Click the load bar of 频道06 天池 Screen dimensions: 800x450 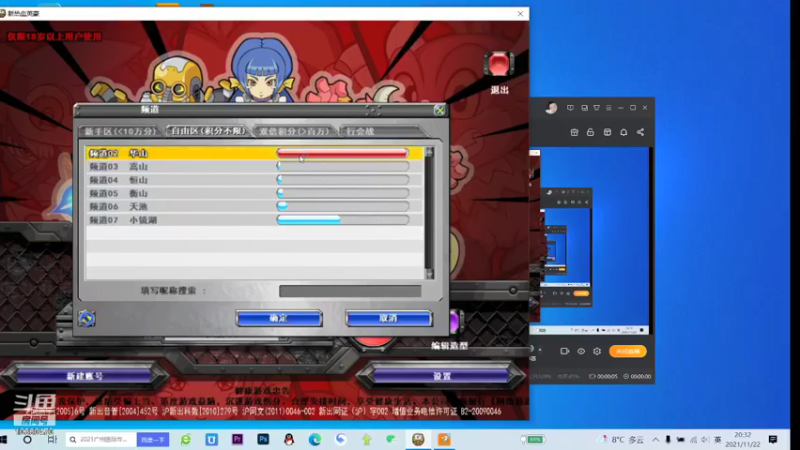click(342, 206)
